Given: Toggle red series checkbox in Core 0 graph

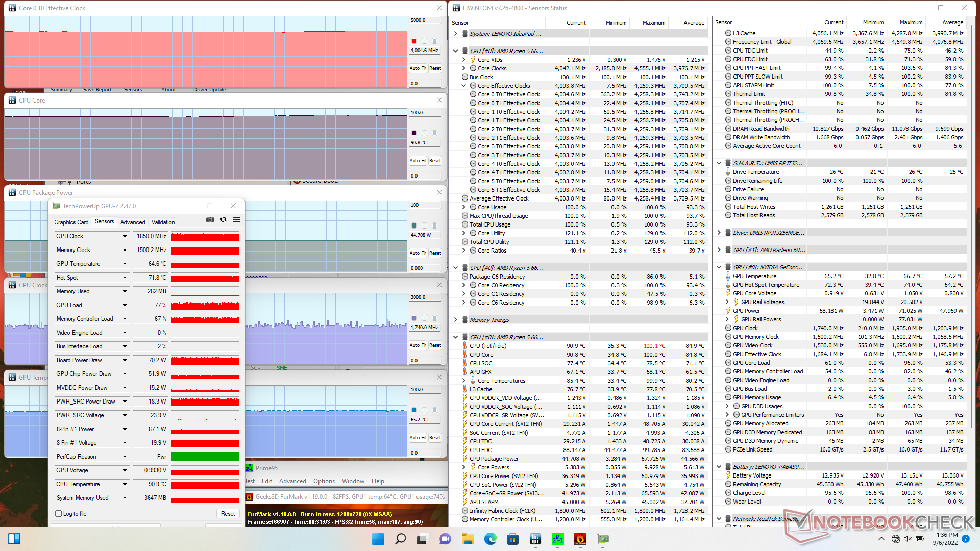Looking at the screenshot, I should coord(414,41).
